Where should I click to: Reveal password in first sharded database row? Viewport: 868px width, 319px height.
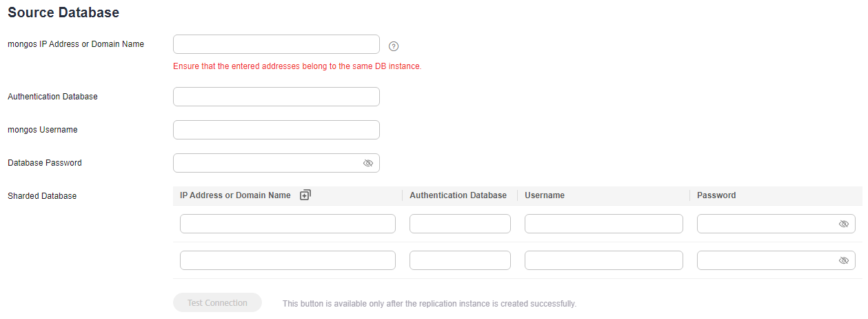(843, 224)
